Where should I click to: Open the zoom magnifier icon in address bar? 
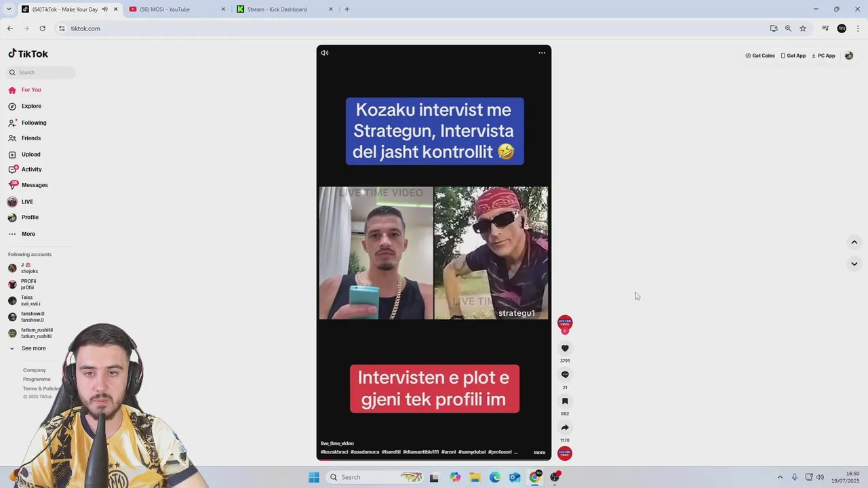pyautogui.click(x=788, y=28)
